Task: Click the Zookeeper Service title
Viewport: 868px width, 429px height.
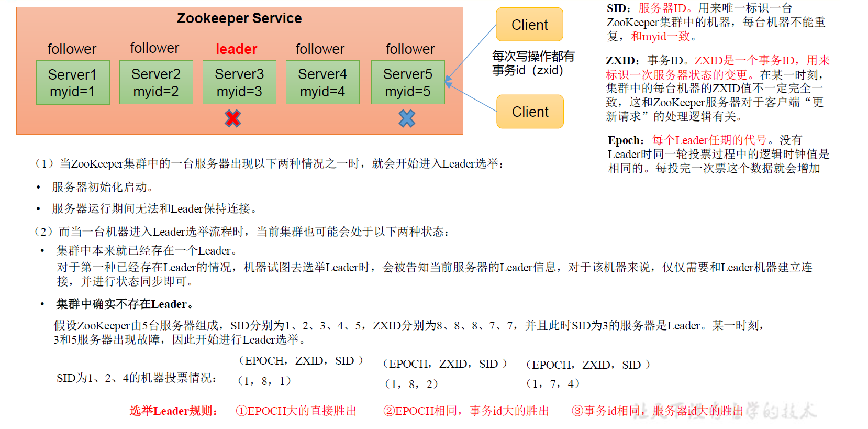Action: (239, 18)
